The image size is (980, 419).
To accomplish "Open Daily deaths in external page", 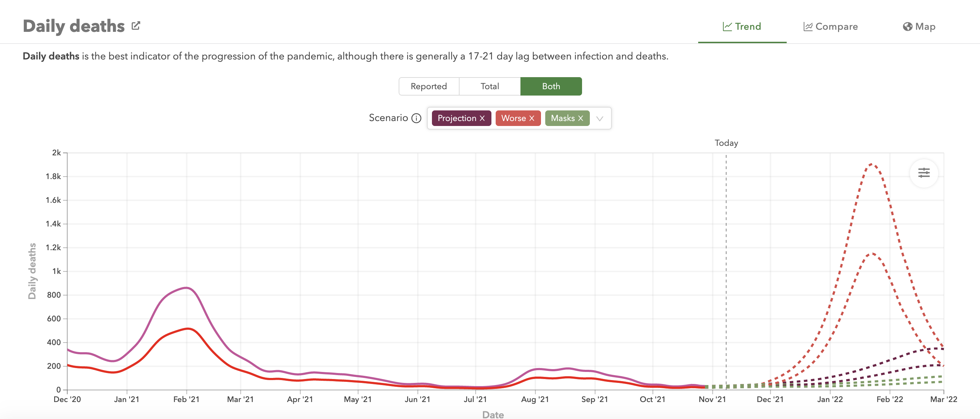I will 136,25.
